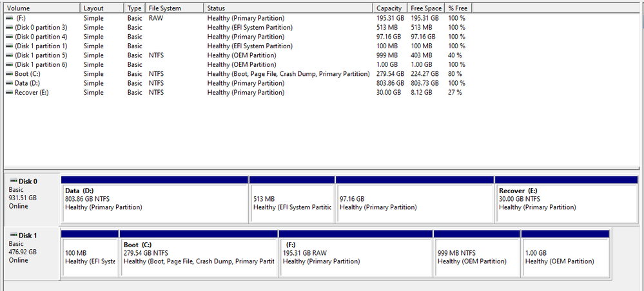The height and width of the screenshot is (291, 644).
Task: Select the Data (D:) drive icon in volume list
Action: tap(9, 83)
